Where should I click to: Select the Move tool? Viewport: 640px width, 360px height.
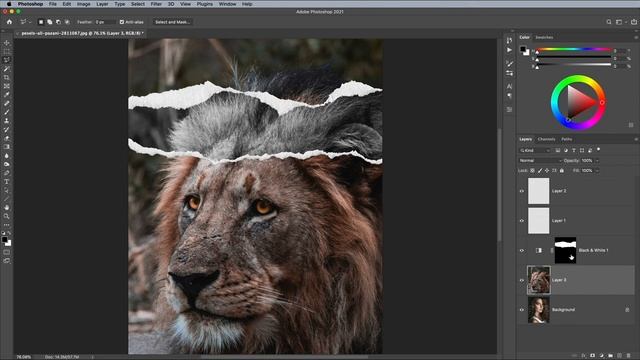coord(7,43)
